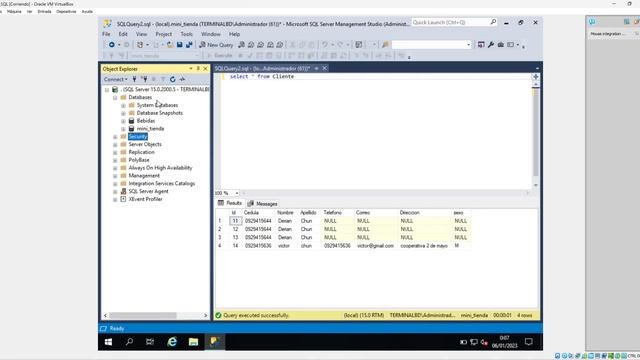Open the notification center icon
Screen dimensions: 640x360
coord(529,342)
